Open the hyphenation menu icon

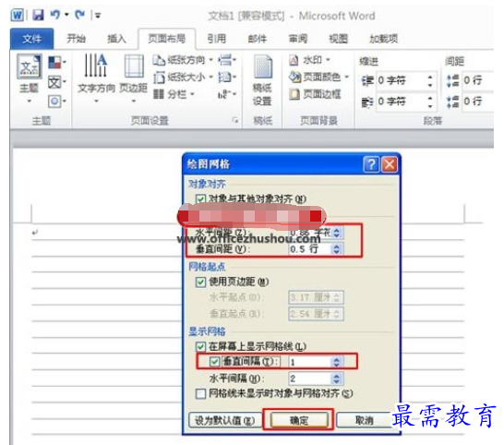click(227, 94)
